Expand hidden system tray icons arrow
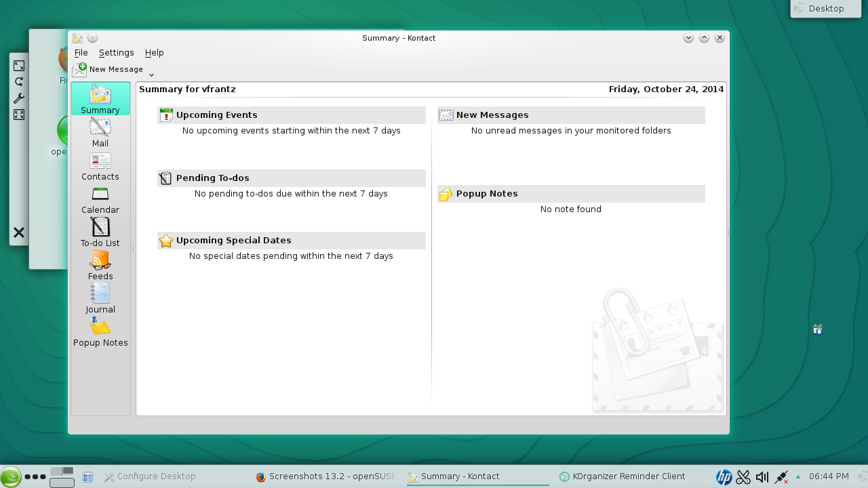Screen dimensions: 868x488 [x=798, y=477]
